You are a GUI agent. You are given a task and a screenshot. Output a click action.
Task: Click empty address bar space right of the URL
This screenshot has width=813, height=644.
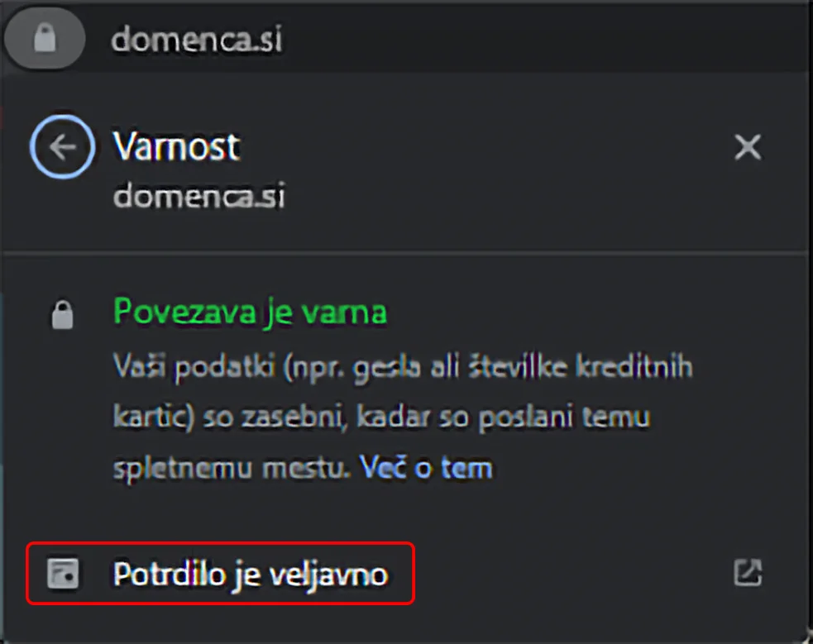538,40
